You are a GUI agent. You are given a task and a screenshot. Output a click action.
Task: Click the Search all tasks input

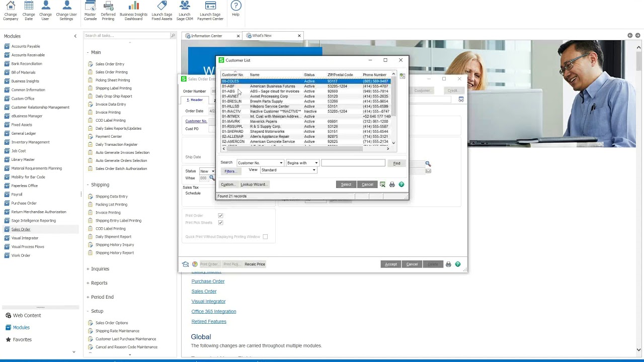pyautogui.click(x=126, y=36)
